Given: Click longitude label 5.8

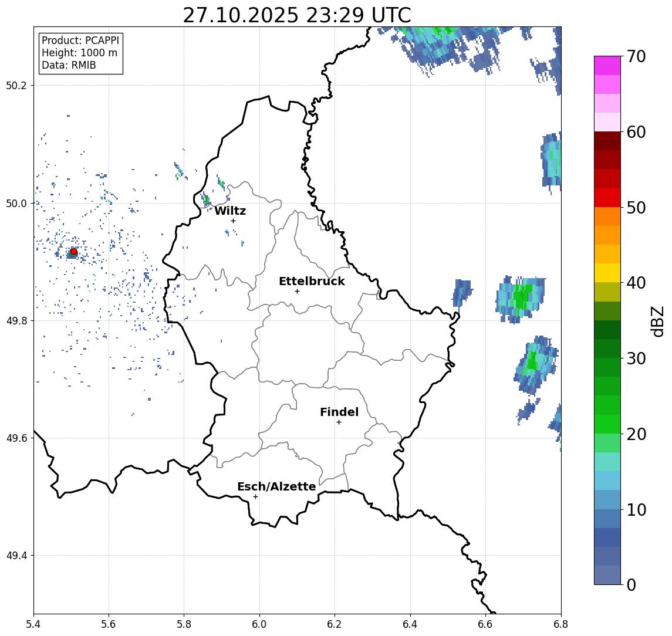Looking at the screenshot, I should point(184,624).
